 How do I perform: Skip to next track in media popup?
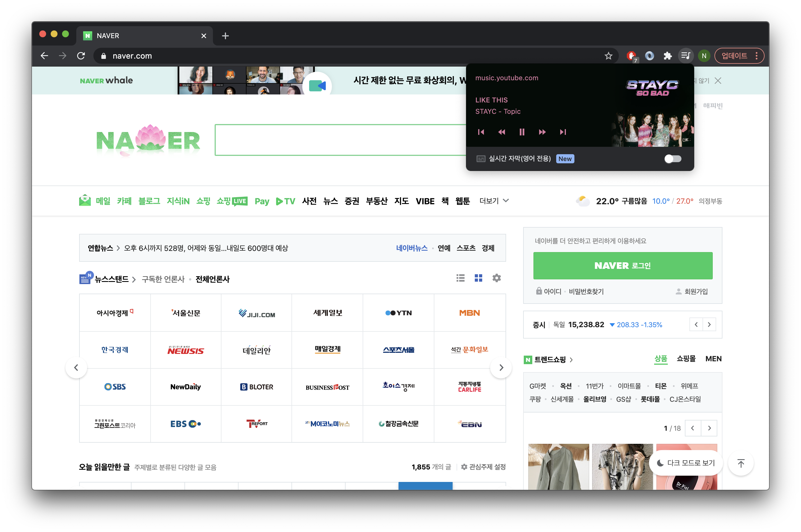click(563, 132)
